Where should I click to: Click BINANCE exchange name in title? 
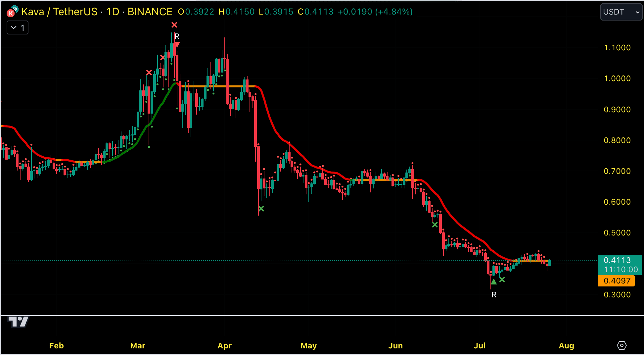pos(150,12)
